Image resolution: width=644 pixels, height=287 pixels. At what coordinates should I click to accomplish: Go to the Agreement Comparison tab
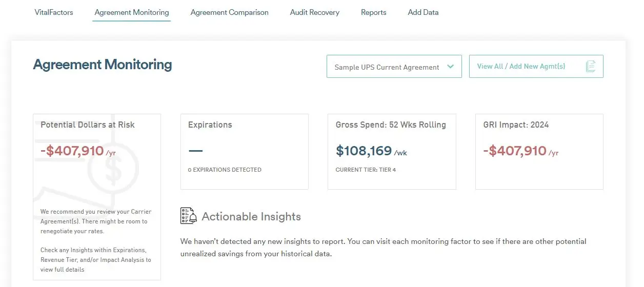click(x=230, y=12)
